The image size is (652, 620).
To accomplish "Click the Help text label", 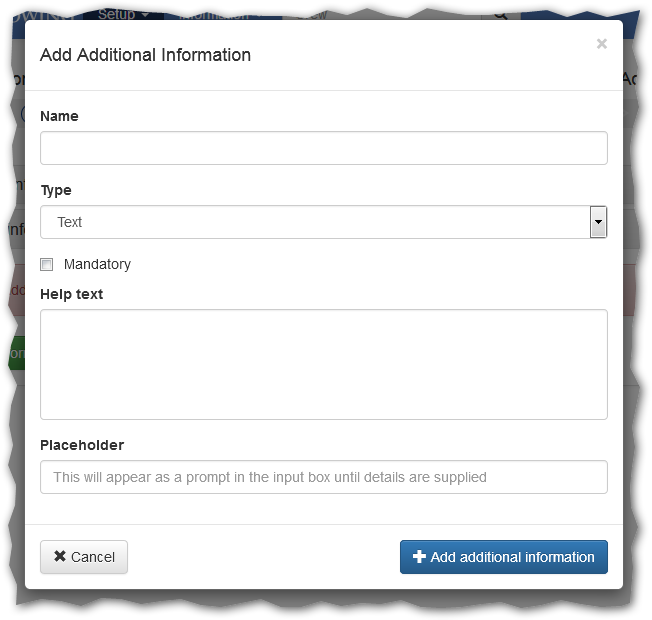I will [x=71, y=294].
